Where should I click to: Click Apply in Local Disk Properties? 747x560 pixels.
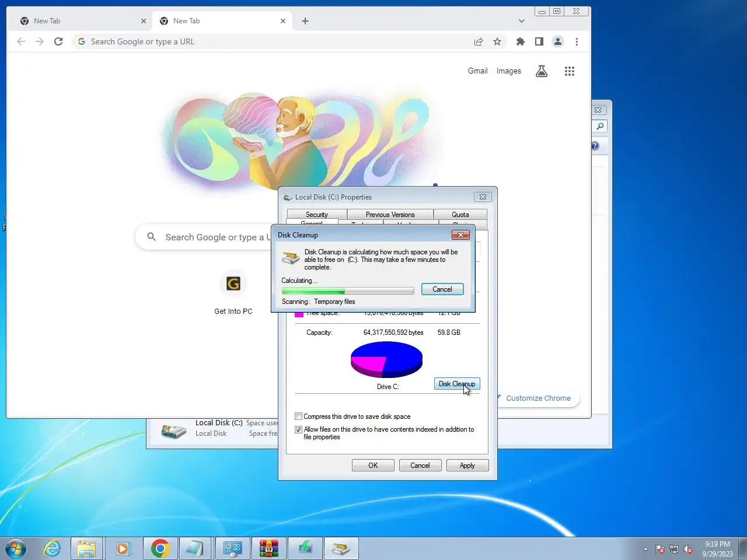467,466
